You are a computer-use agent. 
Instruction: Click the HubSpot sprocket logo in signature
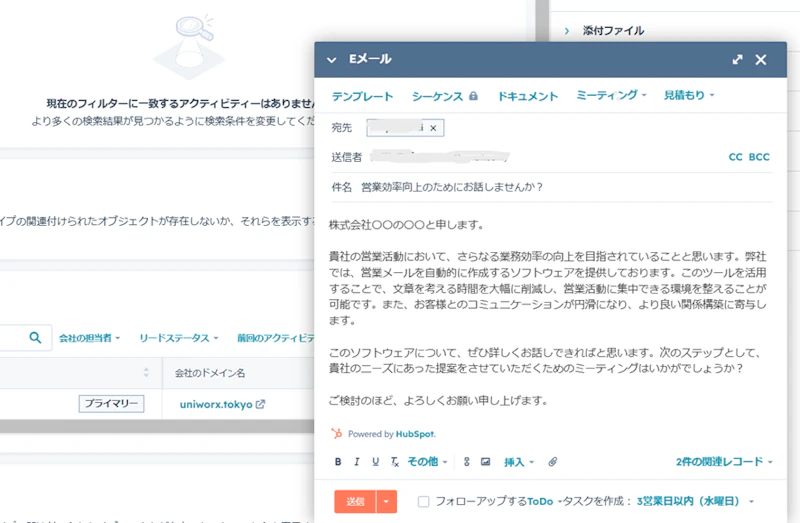click(x=337, y=434)
